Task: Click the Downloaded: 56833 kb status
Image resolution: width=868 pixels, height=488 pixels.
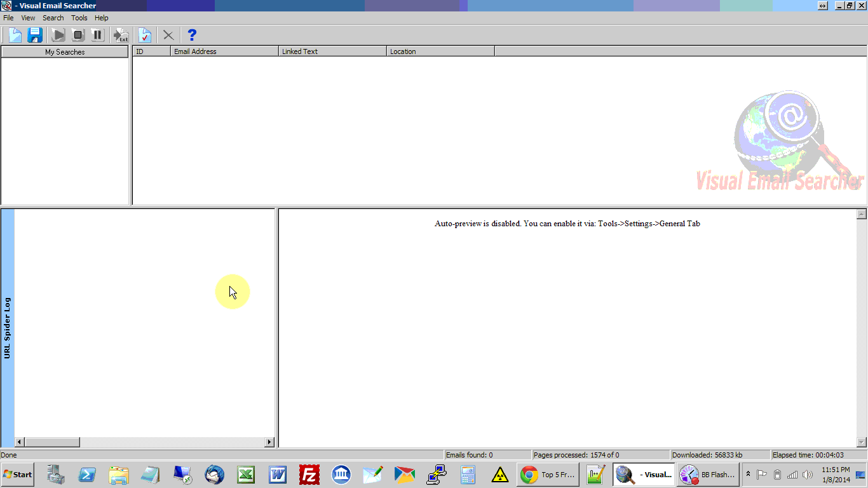Action: (x=721, y=455)
